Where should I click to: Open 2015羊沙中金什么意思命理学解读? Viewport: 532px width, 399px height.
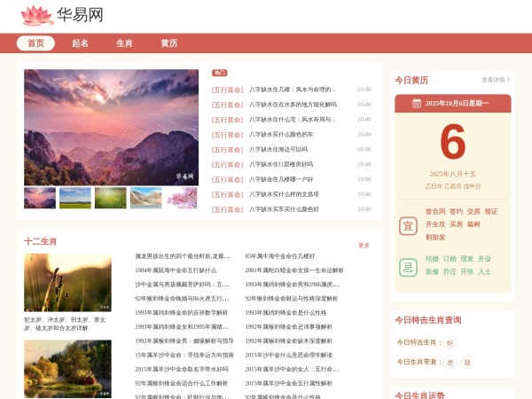[x=289, y=356]
